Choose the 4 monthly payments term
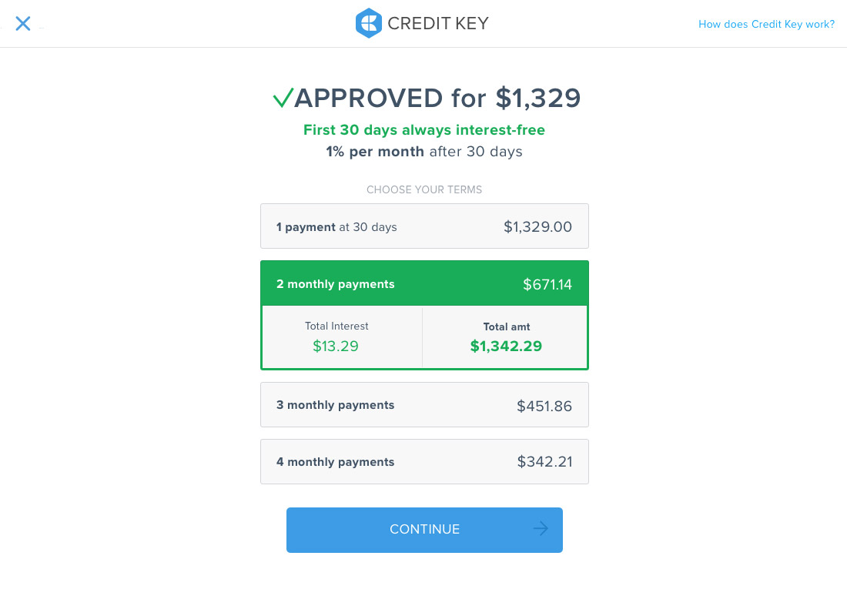 point(424,461)
